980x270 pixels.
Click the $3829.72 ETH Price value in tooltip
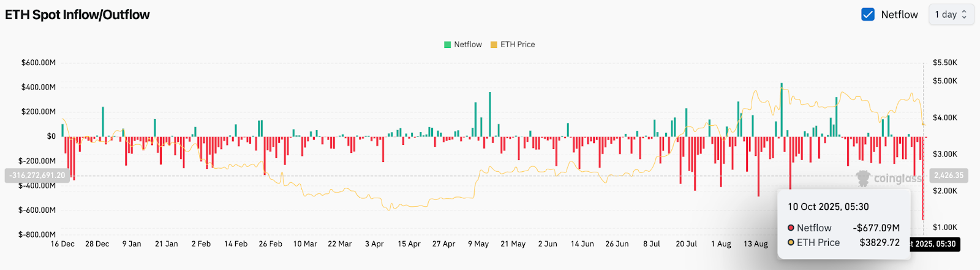(880, 242)
